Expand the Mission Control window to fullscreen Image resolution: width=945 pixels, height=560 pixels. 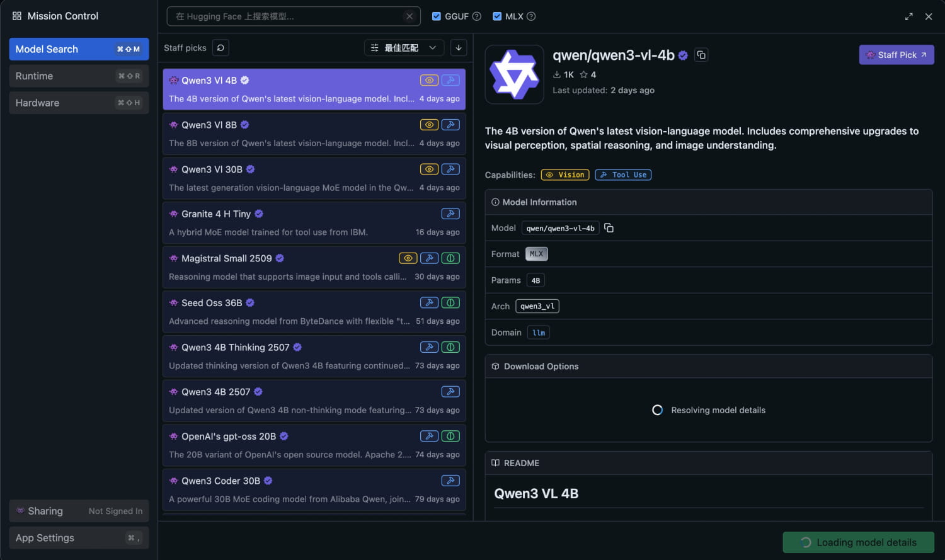click(x=908, y=16)
